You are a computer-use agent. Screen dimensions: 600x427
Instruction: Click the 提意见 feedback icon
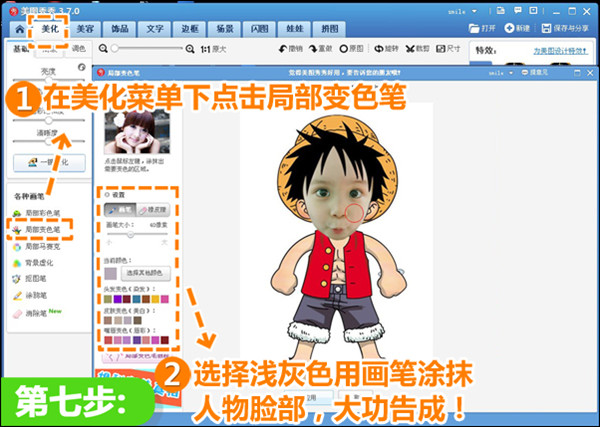[x=525, y=72]
